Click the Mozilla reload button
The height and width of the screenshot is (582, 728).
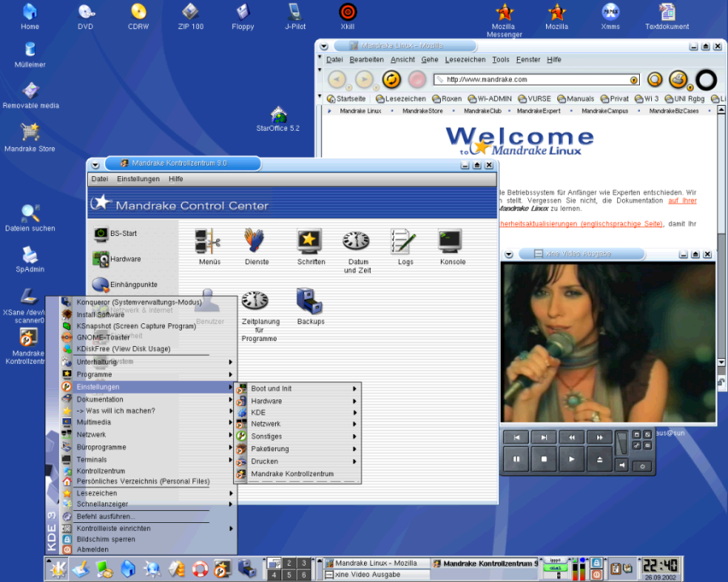(x=392, y=79)
